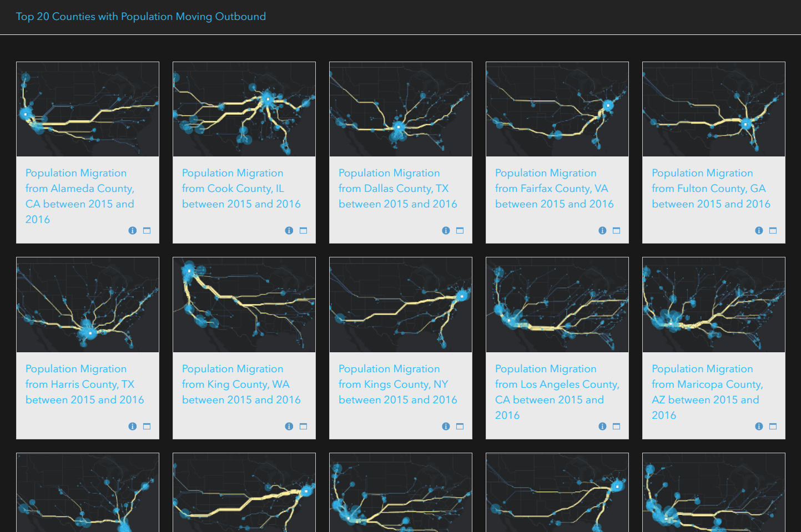Open Kings County, NY migration map thumbnail
Image resolution: width=801 pixels, height=532 pixels.
click(401, 305)
